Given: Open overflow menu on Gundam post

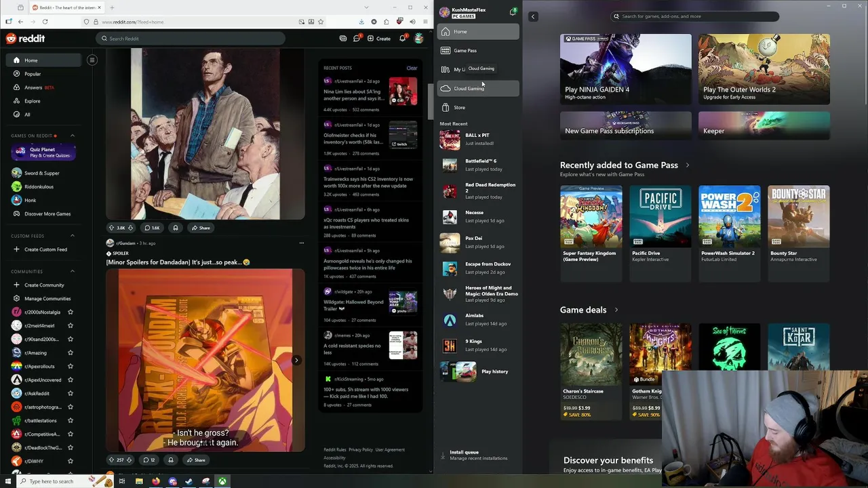Looking at the screenshot, I should pos(302,243).
